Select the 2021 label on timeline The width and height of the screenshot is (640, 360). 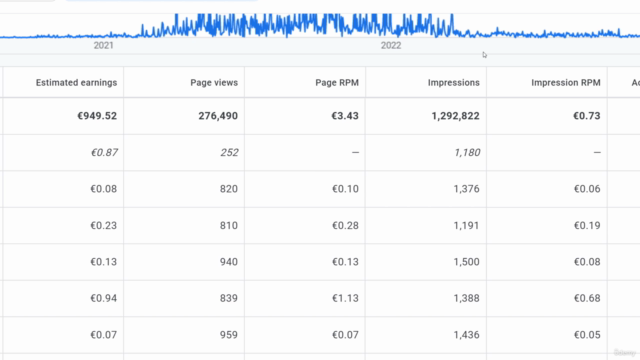[x=103, y=45]
